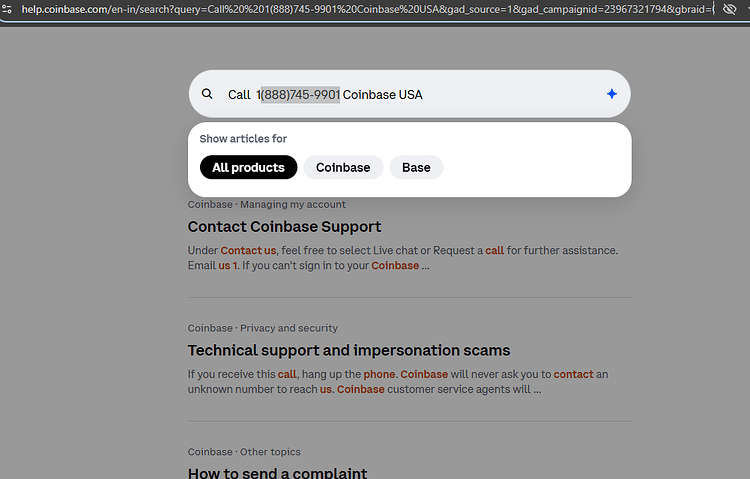750x479 pixels.
Task: Click 'Coinbase · Other topics' breadcrumb text
Action: (x=244, y=452)
